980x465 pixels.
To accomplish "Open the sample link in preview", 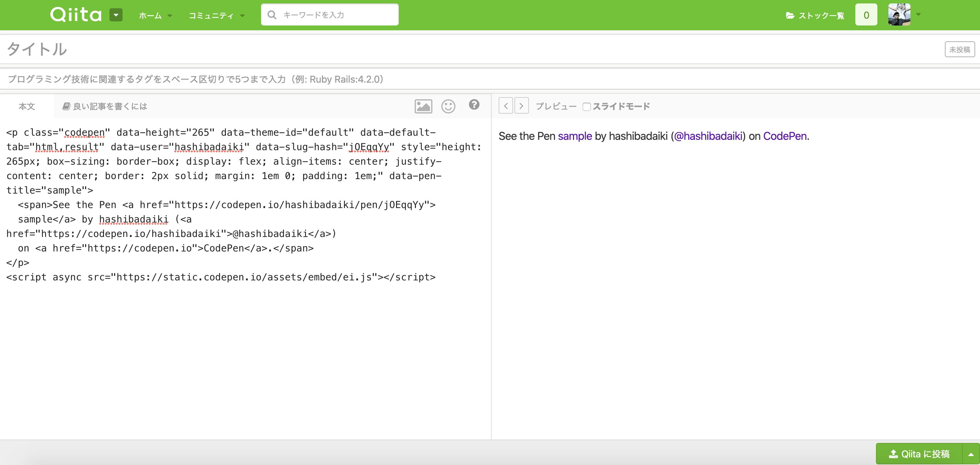I will point(575,136).
